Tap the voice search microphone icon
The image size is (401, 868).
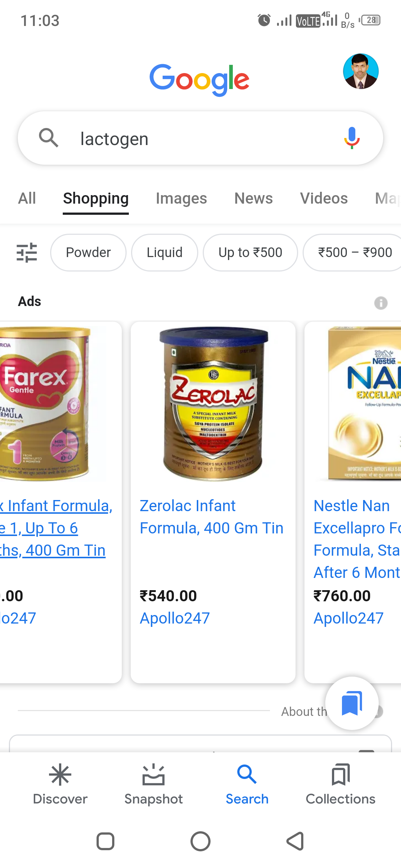coord(352,138)
